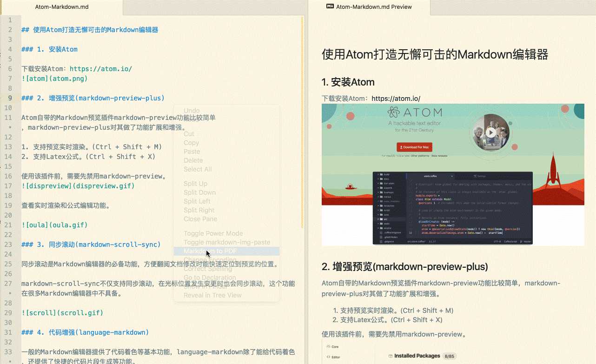Click the '![scroll](scroll.gif)' source line
The height and width of the screenshot is (364, 596).
pos(62,313)
